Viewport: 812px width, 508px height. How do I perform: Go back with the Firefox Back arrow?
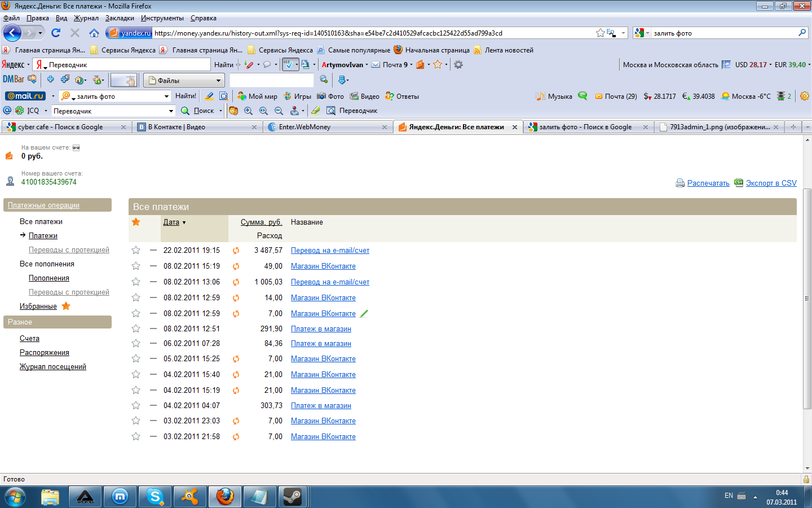(12, 33)
